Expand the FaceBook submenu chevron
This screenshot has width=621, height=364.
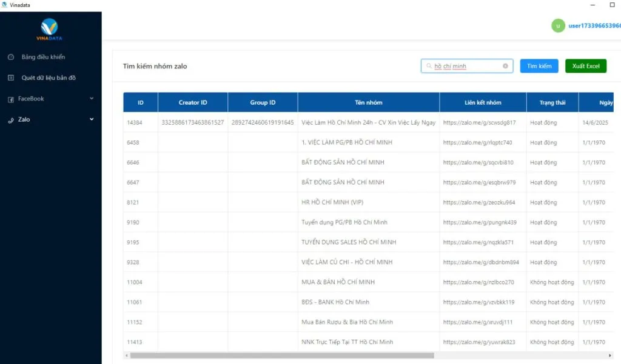pyautogui.click(x=92, y=98)
